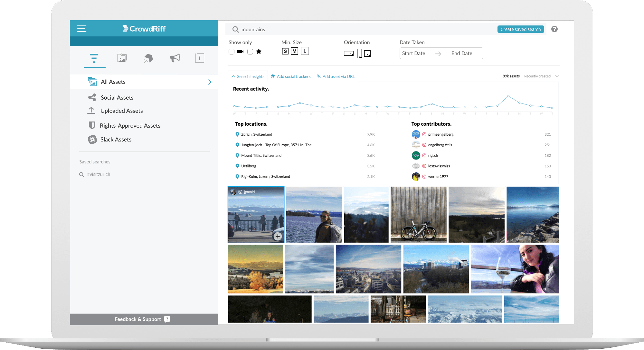Open the #visitzurich saved search
The width and height of the screenshot is (644, 350).
pyautogui.click(x=99, y=174)
